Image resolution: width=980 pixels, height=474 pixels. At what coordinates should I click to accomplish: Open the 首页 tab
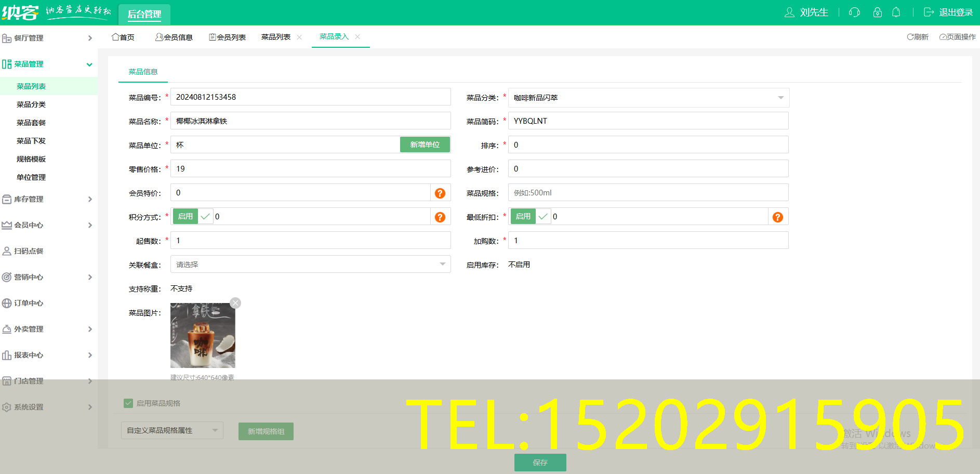click(123, 36)
